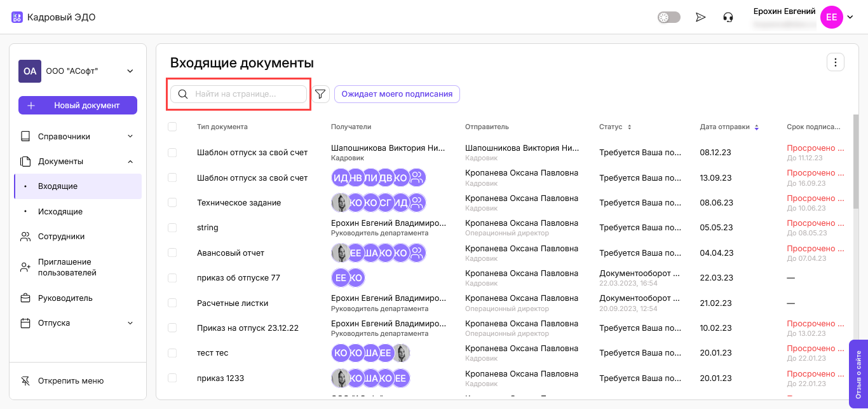Check the select-all checkbox in table header
The height and width of the screenshot is (409, 868).
pos(172,127)
